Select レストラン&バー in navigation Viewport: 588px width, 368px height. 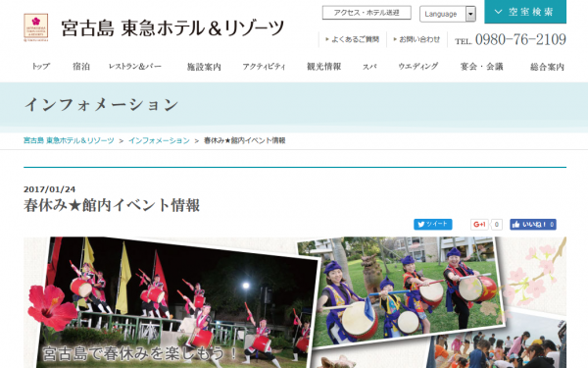click(135, 67)
